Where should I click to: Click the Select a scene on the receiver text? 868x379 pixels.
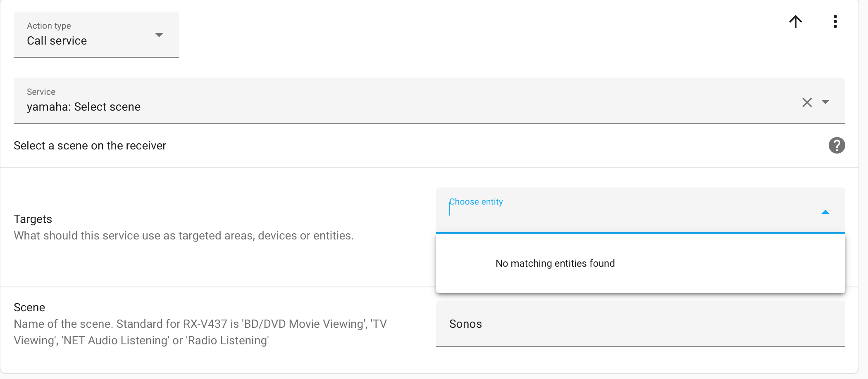[90, 145]
